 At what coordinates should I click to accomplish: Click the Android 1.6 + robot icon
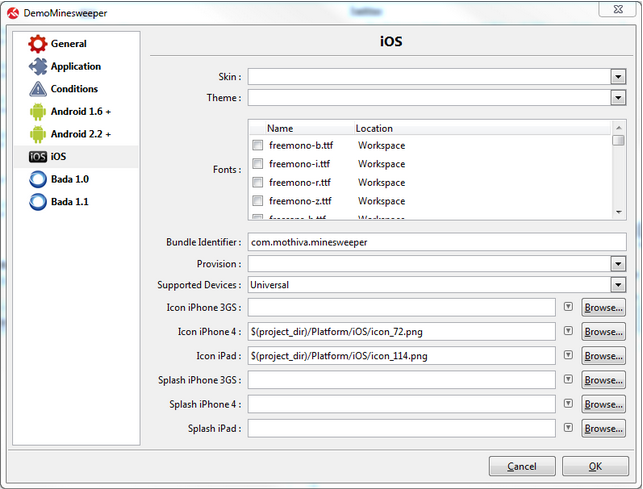pyautogui.click(x=38, y=112)
